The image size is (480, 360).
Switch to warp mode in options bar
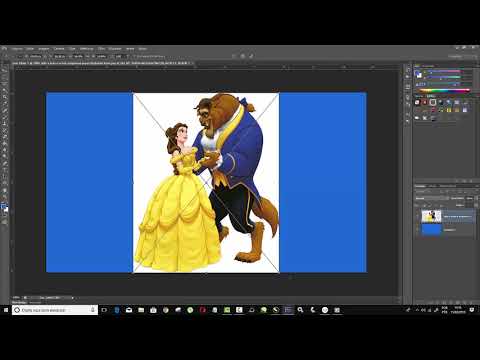(x=234, y=56)
